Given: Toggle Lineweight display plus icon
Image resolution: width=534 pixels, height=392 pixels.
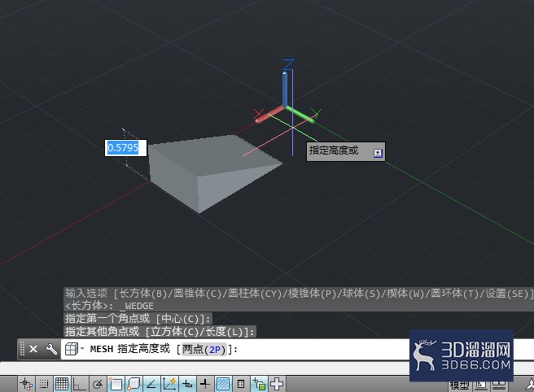Looking at the screenshot, I should tap(205, 384).
